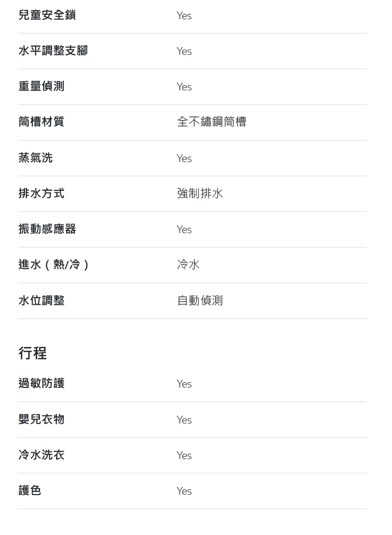Viewport: 392px width, 535px height.
Task: Click the 冷水 value text
Action: coord(188,264)
